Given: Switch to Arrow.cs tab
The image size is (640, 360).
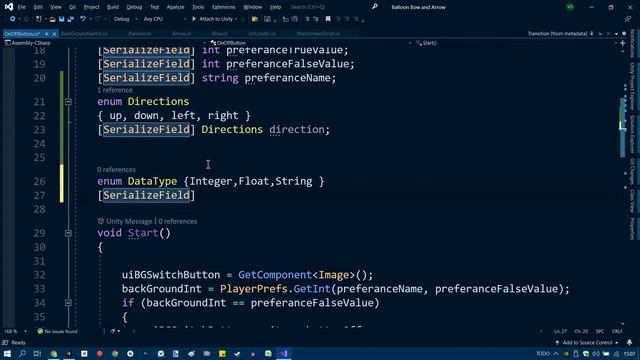Looking at the screenshot, I should click(182, 33).
